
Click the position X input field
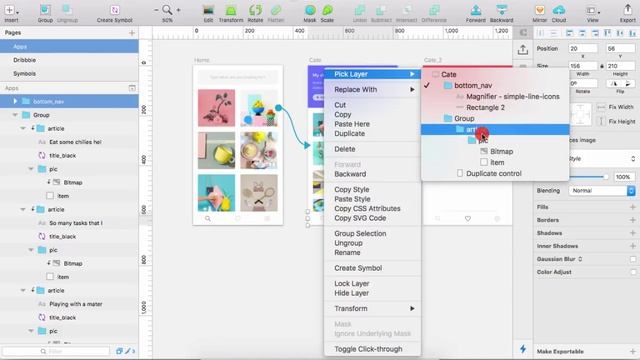pos(583,48)
